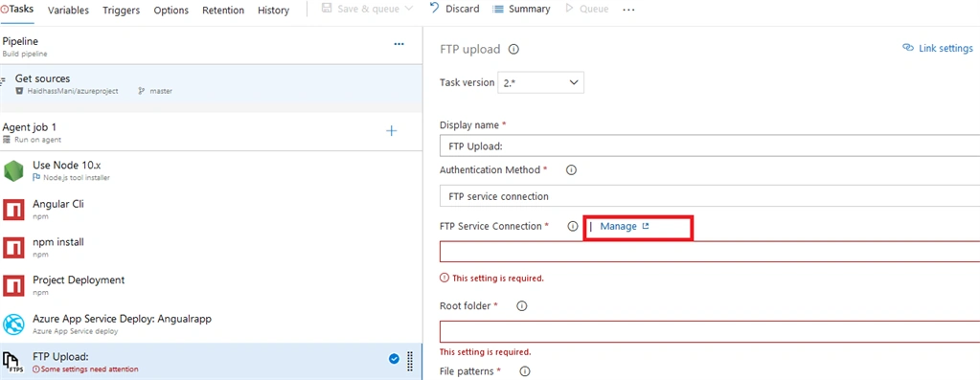Screen dimensions: 980x380
Task: Show Root folder info tooltip
Action: (522, 306)
